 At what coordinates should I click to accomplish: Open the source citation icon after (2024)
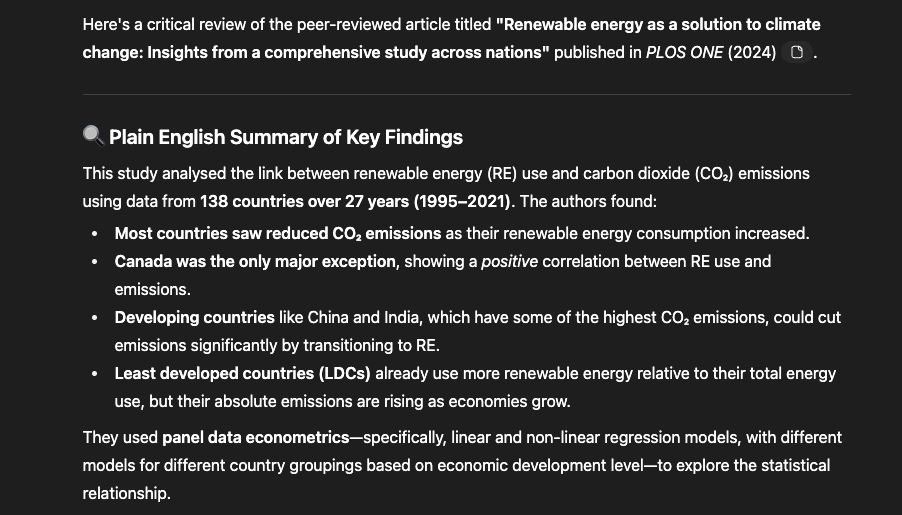click(x=797, y=52)
